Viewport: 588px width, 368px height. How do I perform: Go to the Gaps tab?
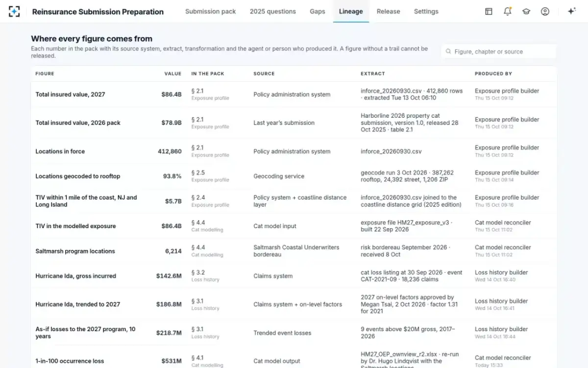[x=318, y=11]
